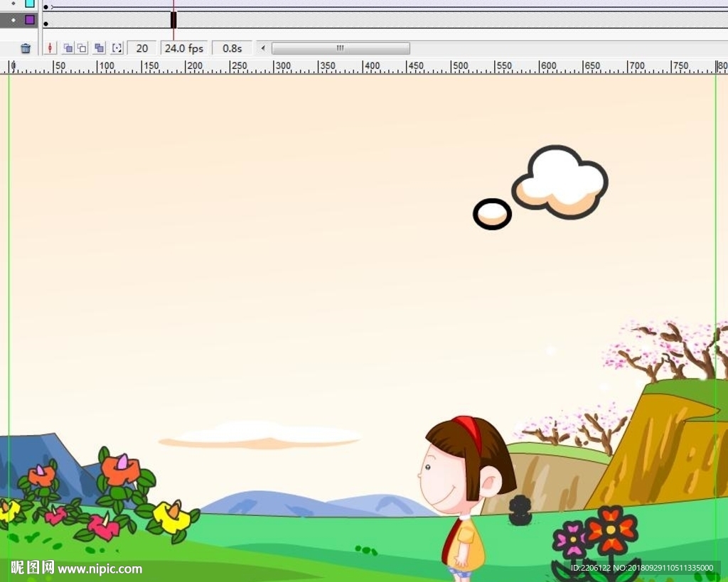Open Modify Onion Markers menu

[x=117, y=48]
